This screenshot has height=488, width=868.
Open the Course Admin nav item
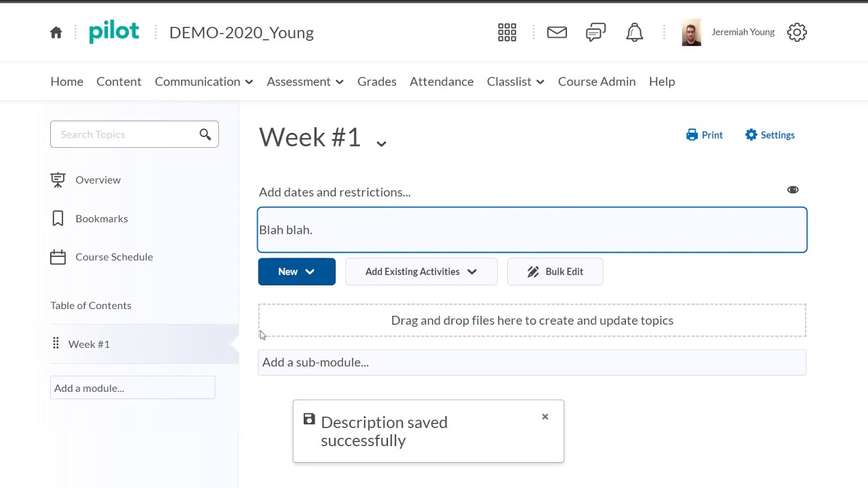(597, 81)
